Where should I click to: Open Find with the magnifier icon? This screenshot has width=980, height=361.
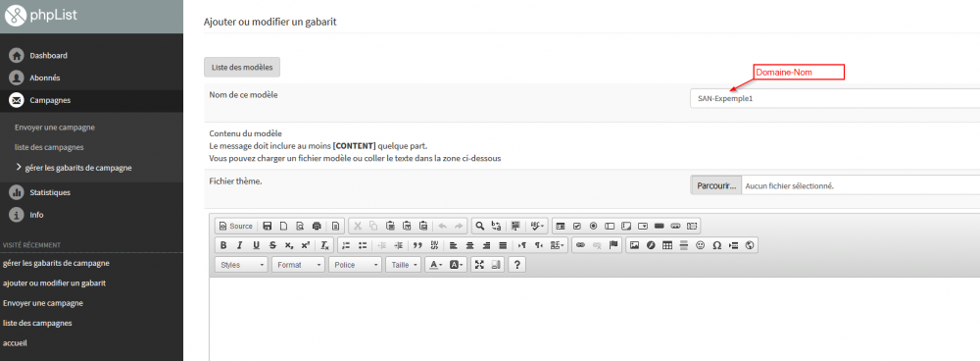click(479, 226)
